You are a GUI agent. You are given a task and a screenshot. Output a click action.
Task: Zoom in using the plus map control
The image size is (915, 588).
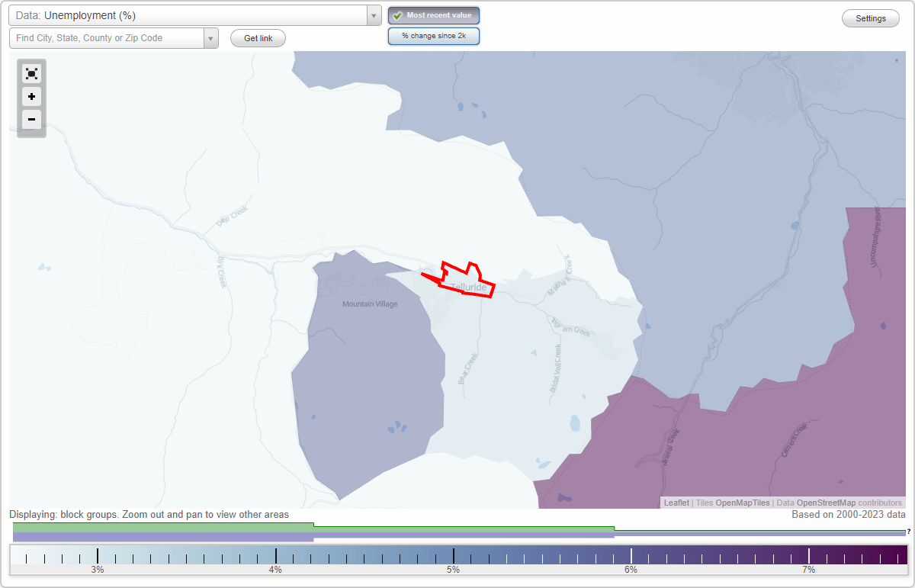point(31,96)
